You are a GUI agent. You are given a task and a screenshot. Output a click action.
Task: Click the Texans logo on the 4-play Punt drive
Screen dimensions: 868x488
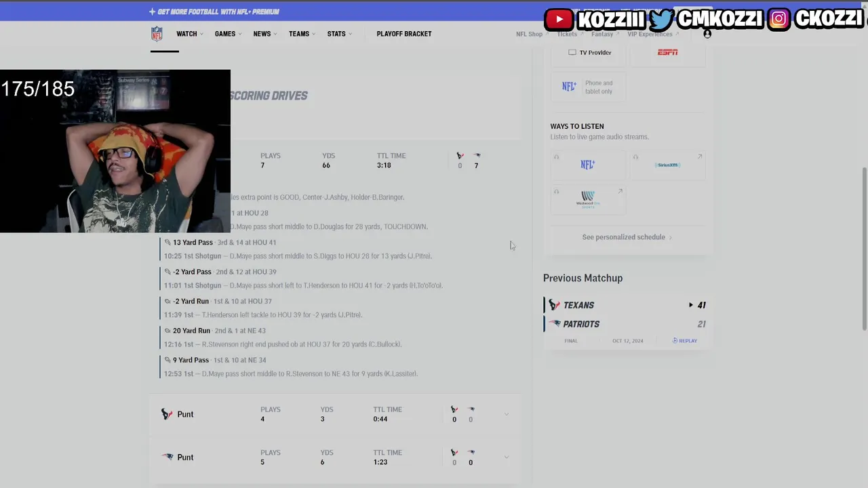[167, 414]
